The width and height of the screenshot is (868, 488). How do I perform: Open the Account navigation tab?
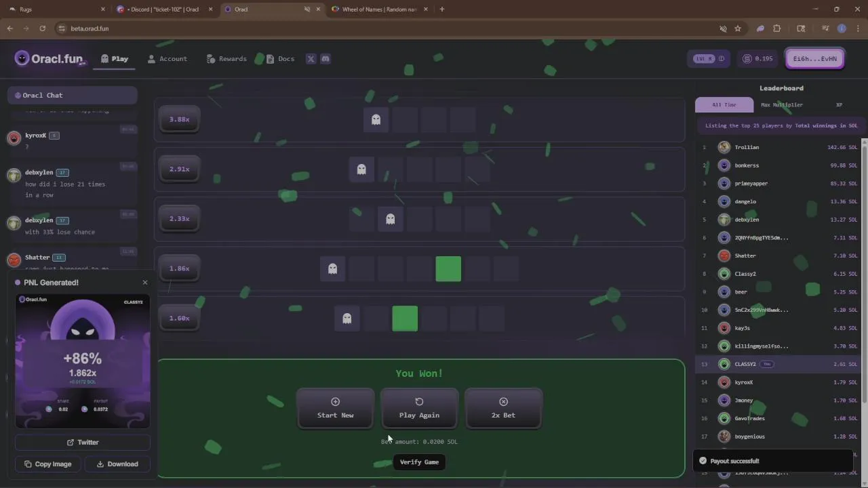pyautogui.click(x=167, y=59)
